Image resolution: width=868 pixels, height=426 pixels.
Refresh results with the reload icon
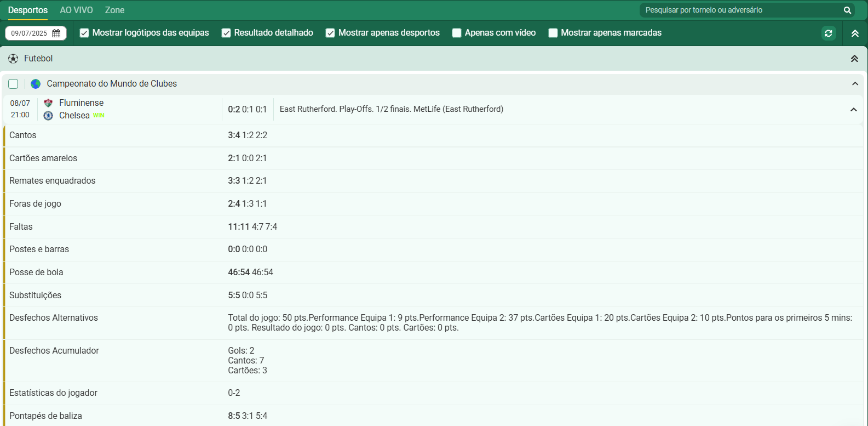tap(829, 33)
